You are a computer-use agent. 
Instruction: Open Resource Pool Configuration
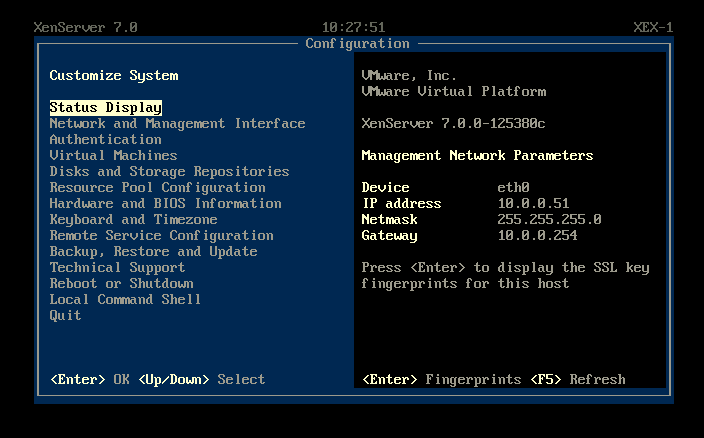click(x=158, y=188)
